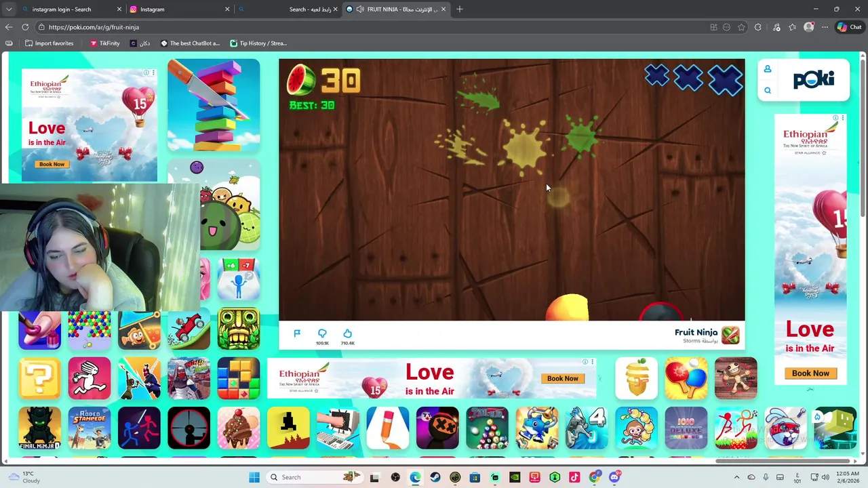868x488 pixels.
Task: Open the bubble shooter game thumbnail
Action: (90, 331)
